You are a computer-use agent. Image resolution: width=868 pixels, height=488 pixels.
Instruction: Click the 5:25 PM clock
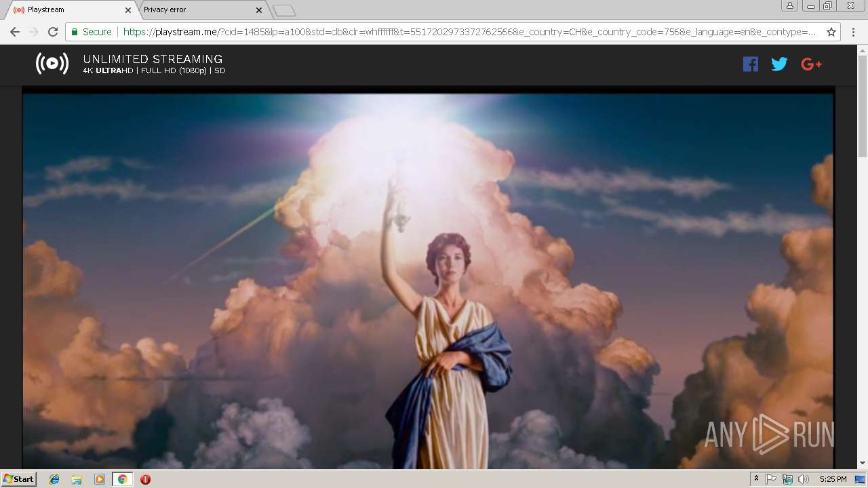833,479
